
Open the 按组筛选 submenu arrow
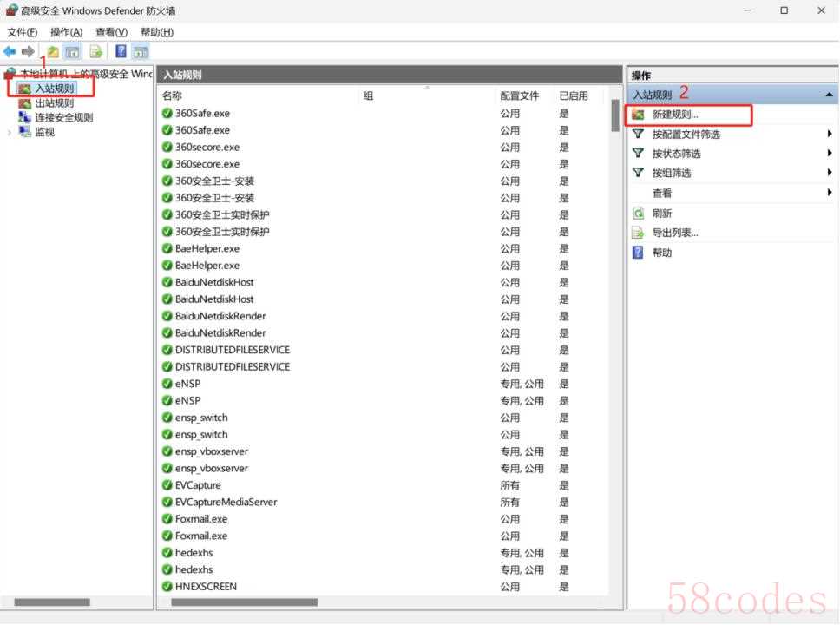coord(830,173)
